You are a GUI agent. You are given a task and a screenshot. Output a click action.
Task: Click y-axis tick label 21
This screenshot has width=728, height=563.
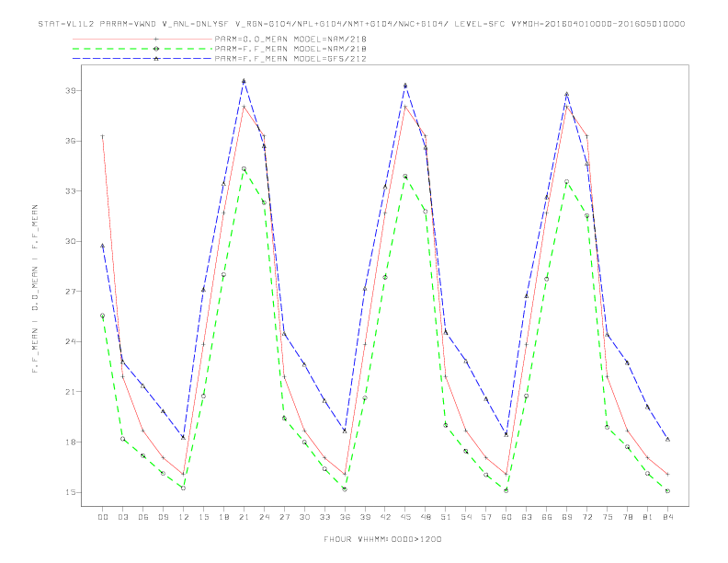tap(71, 392)
